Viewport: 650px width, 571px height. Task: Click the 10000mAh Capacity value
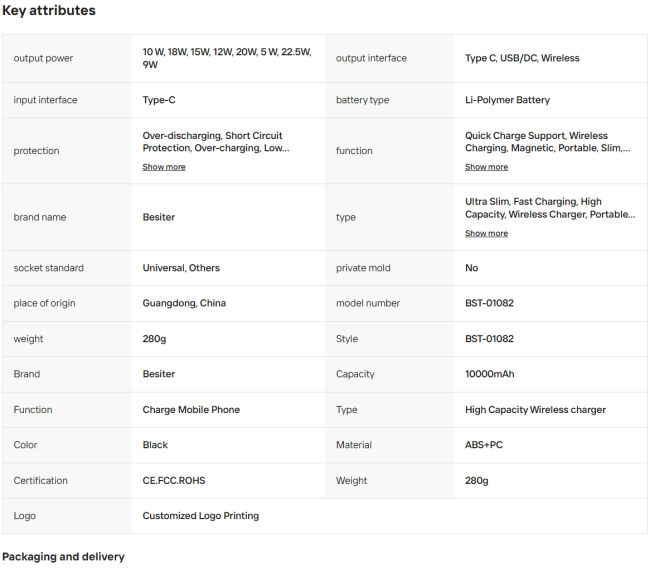490,374
